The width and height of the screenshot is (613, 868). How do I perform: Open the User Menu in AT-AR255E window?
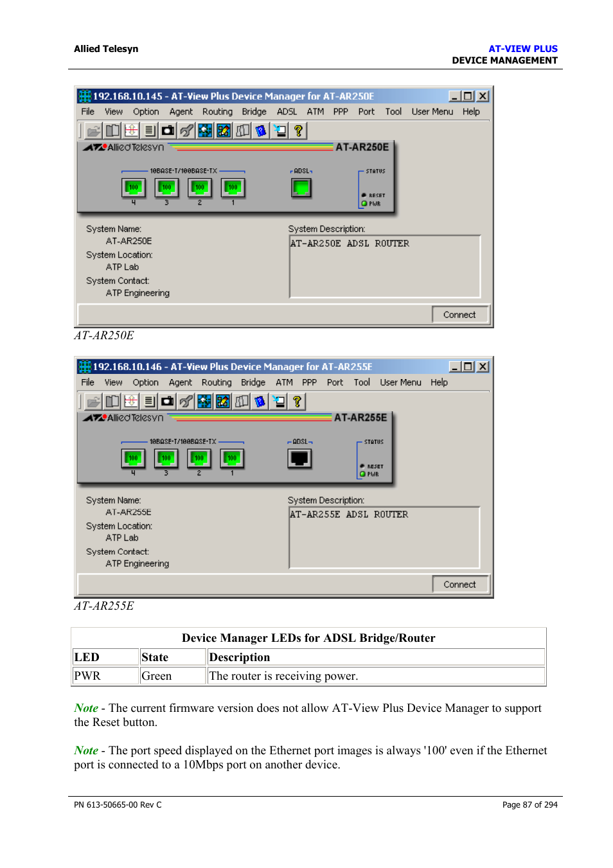click(x=400, y=382)
